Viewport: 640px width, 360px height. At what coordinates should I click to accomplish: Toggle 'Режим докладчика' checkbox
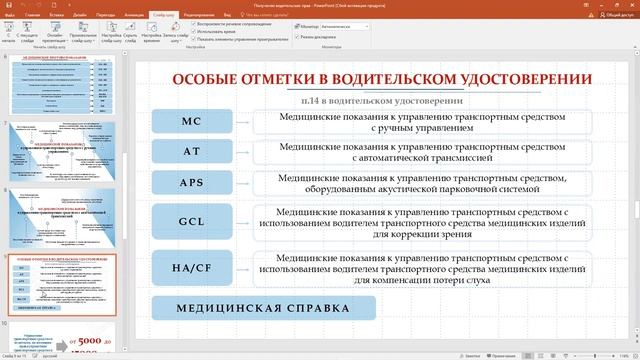tap(297, 37)
